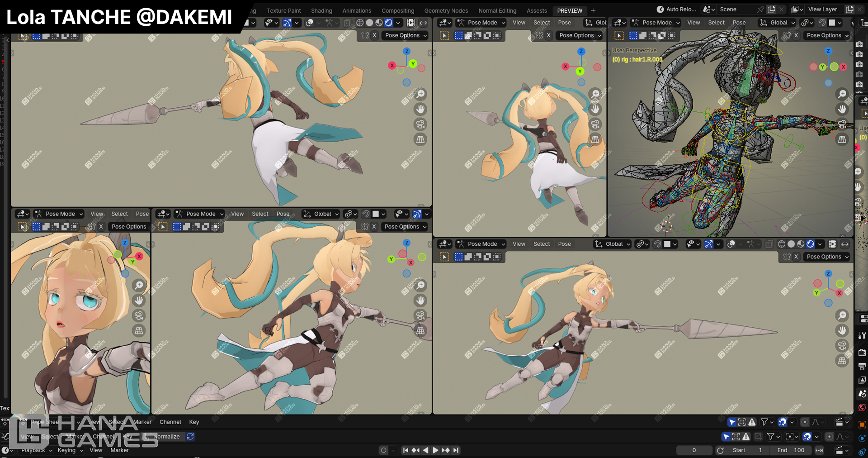868x458 pixels.
Task: Click the blue Z axis on top-left viewport gizmo
Action: tap(406, 52)
